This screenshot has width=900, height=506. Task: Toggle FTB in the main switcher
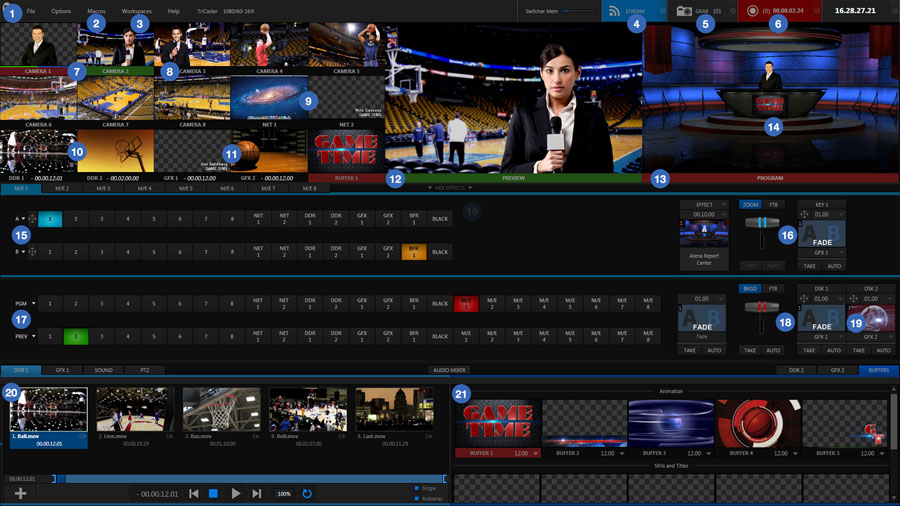click(773, 288)
